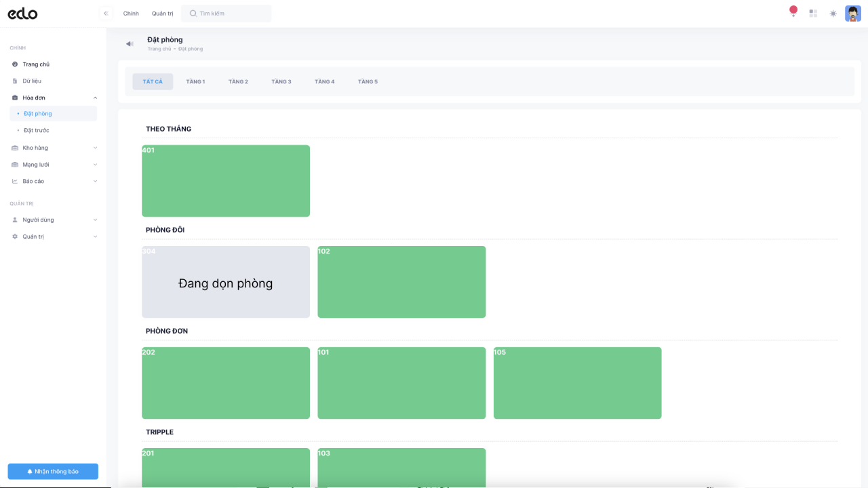Screen dimensions: 868x488
Task: Select room 101 card
Action: point(401,383)
